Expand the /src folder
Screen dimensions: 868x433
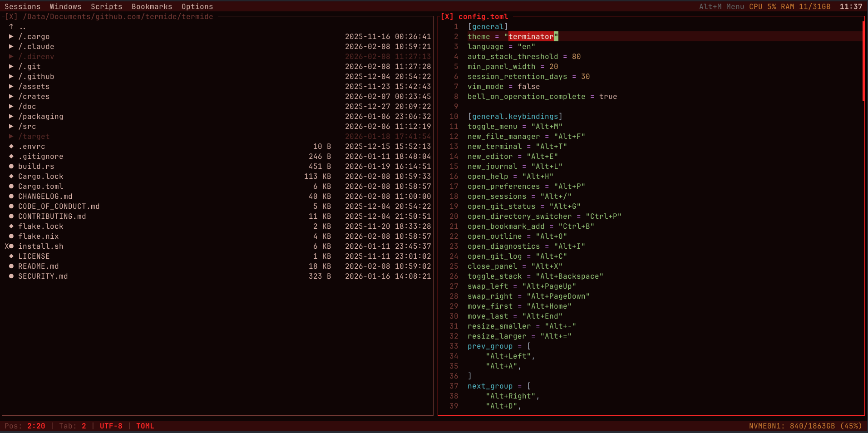tap(11, 127)
